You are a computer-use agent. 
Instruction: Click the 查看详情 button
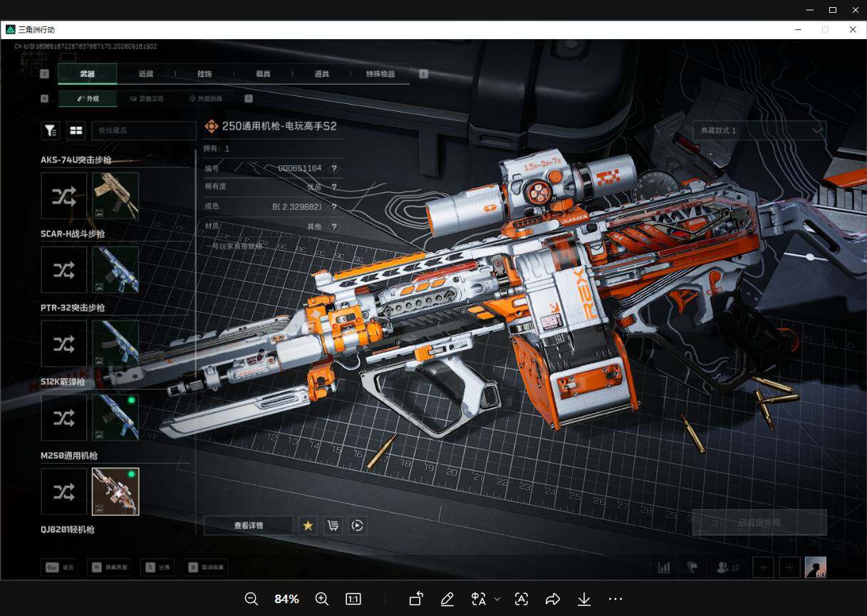[249, 526]
